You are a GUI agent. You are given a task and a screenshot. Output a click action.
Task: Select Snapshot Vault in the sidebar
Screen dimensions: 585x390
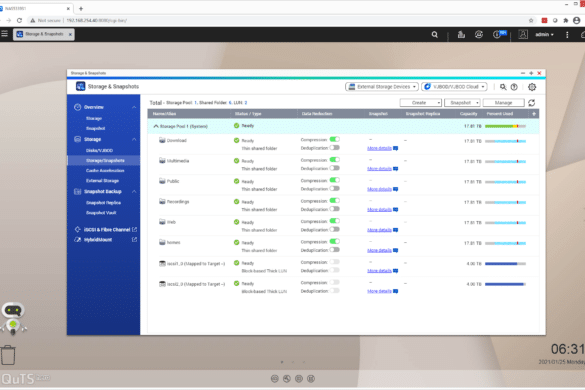click(101, 213)
